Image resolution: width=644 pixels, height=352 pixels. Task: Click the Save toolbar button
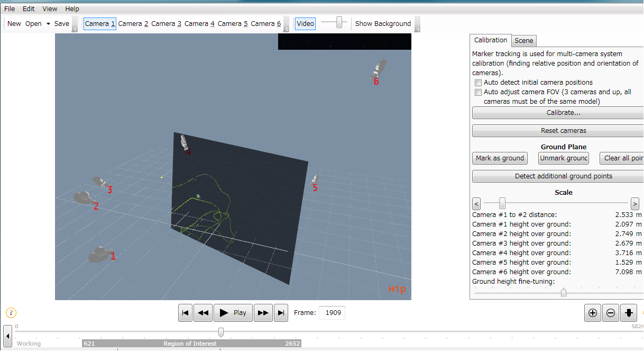click(61, 23)
